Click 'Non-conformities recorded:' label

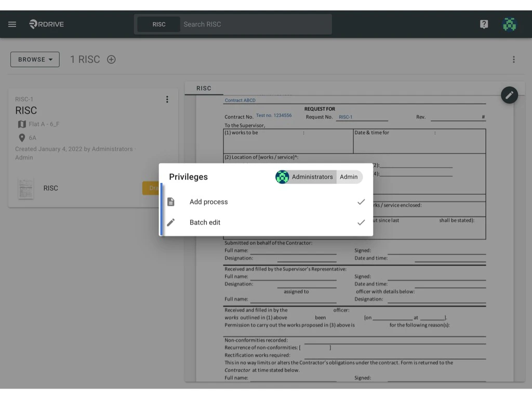(x=256, y=340)
